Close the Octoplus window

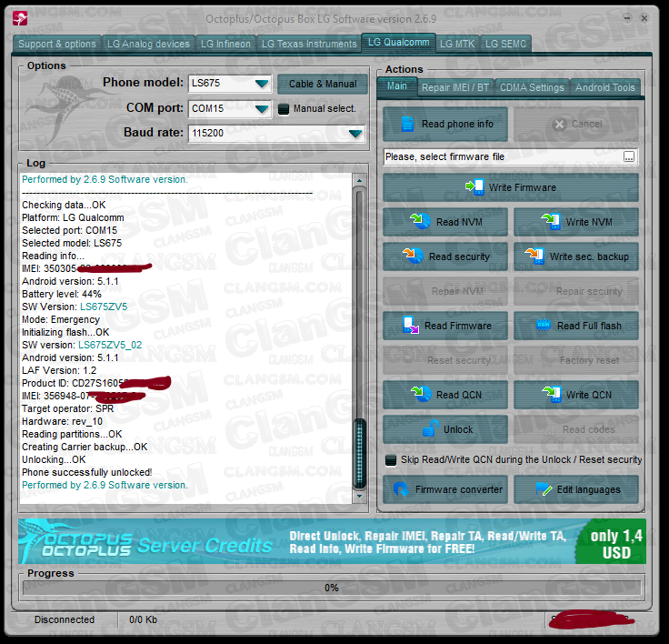click(644, 18)
